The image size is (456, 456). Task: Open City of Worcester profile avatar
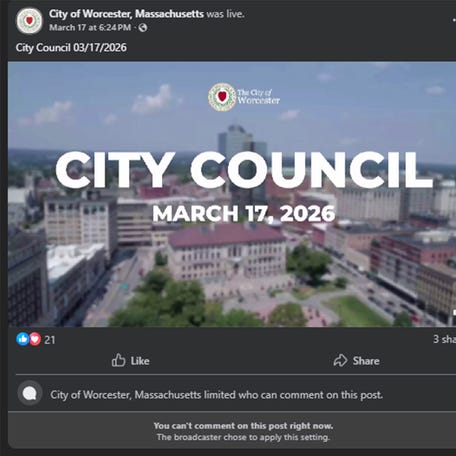29,21
